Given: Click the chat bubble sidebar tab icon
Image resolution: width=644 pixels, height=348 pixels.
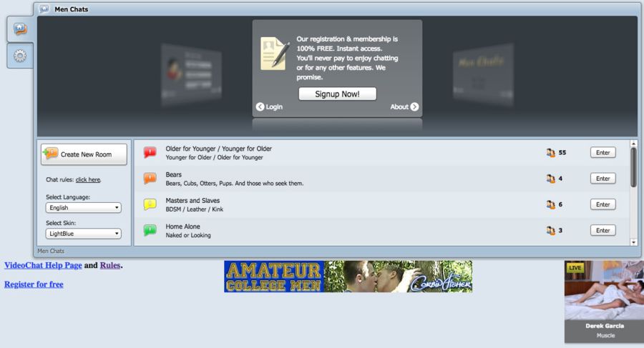Looking at the screenshot, I should pos(20,29).
